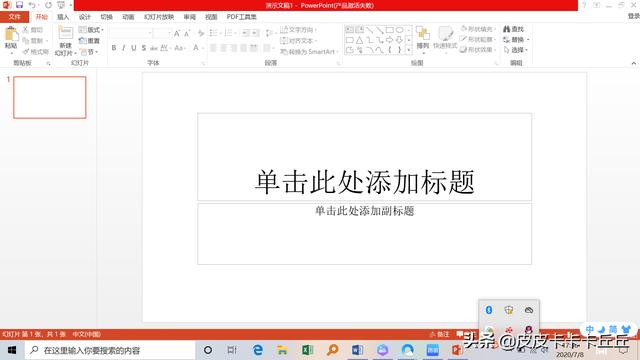Switch to the 插入 (Insert) ribbon tab
Viewport: 640px width, 360px height.
tap(63, 17)
